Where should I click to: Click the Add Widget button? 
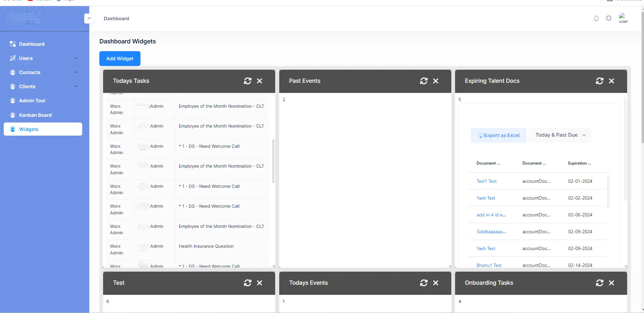[x=120, y=59]
